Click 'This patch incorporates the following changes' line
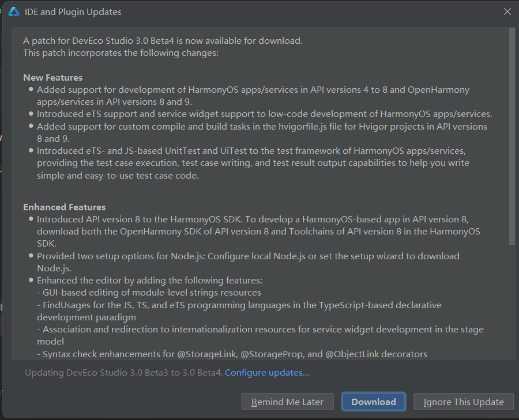Image resolution: width=519 pixels, height=420 pixels. [121, 53]
